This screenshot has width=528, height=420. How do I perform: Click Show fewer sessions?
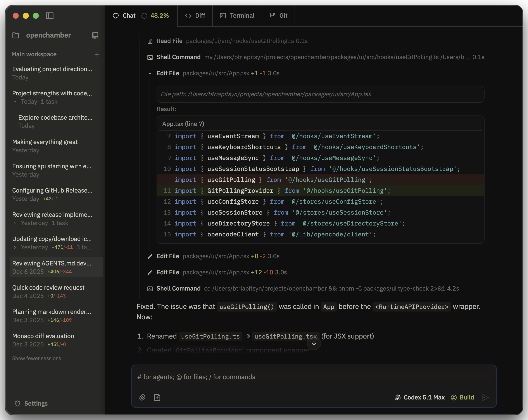pos(37,358)
